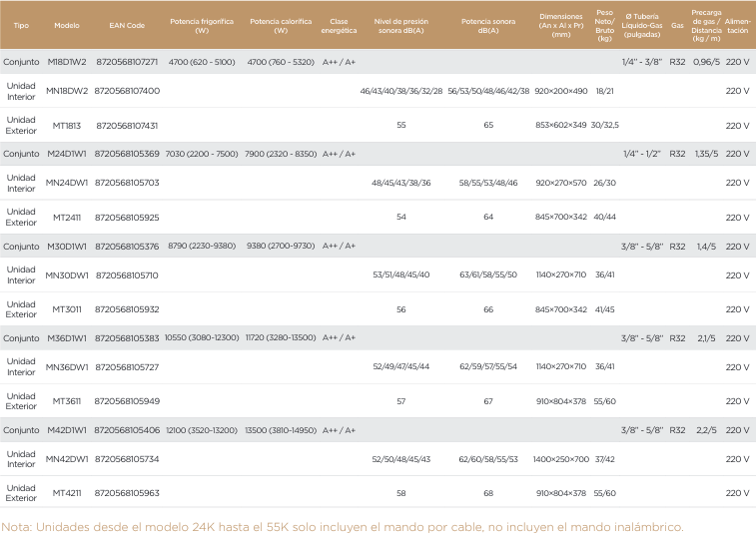
Task: Click cooling value '12100 (3520-13200)'
Action: coord(202,431)
